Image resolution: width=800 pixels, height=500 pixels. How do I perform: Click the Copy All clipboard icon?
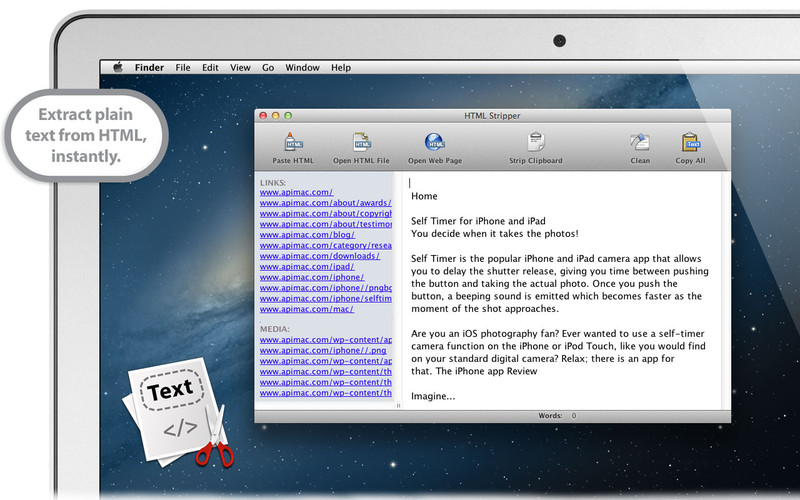click(x=690, y=142)
